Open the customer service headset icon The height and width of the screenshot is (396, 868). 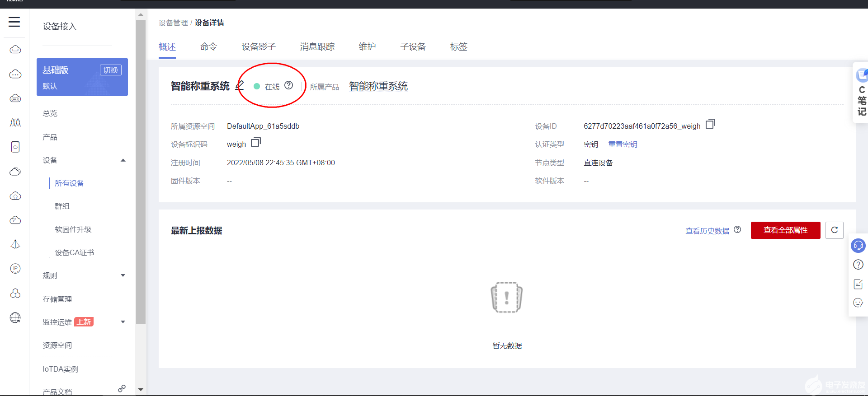pyautogui.click(x=858, y=245)
